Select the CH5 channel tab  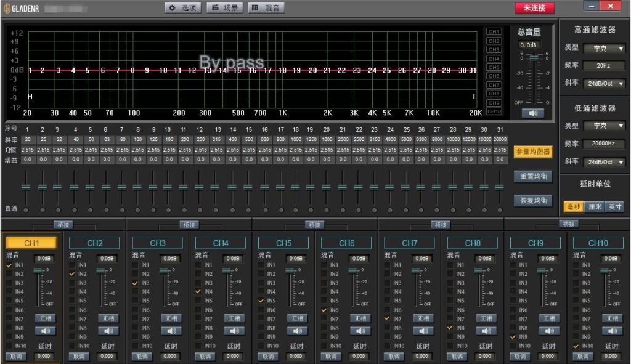[283, 243]
